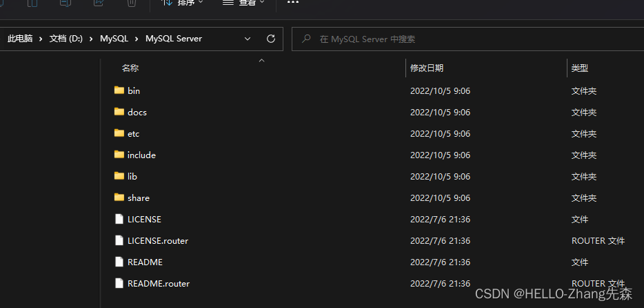Select the folder name 'etc'
Viewport: 644px width, 308px height.
tap(134, 134)
